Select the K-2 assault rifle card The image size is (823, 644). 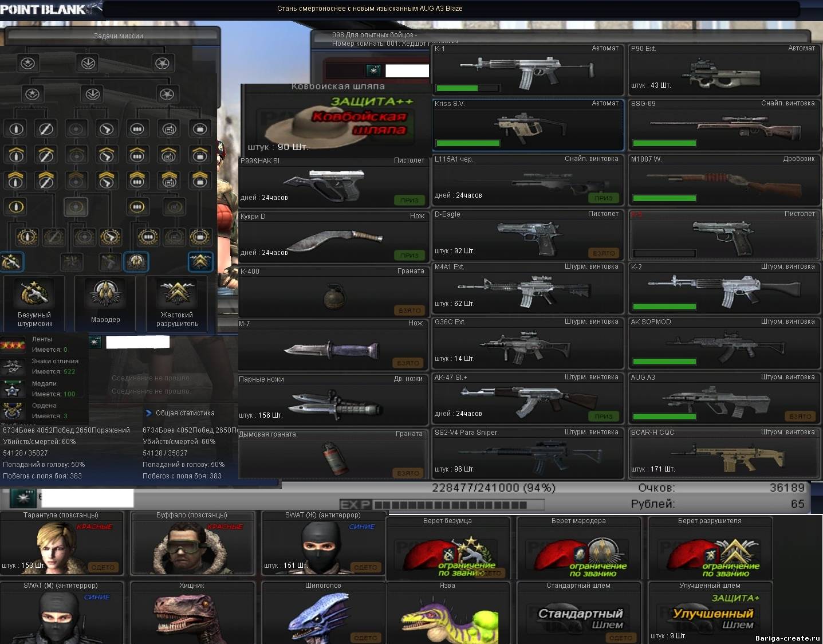[724, 288]
